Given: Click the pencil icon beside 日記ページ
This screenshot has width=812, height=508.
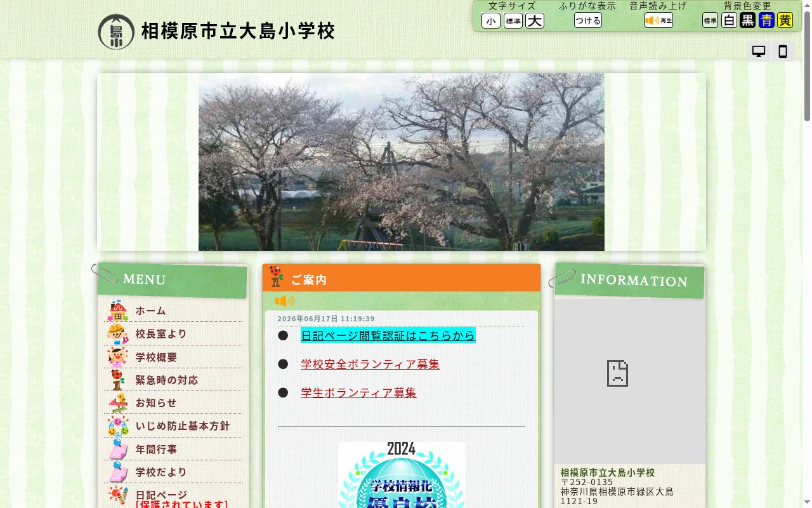Looking at the screenshot, I should click(x=117, y=495).
